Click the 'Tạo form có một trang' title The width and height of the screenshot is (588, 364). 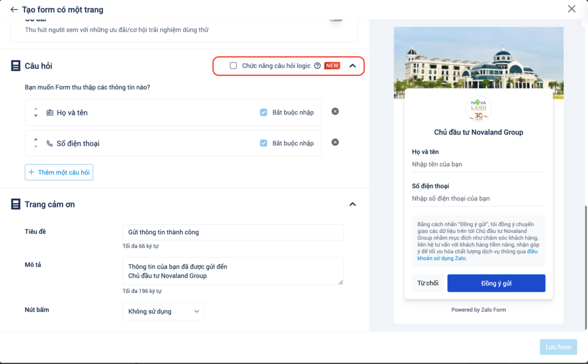[x=63, y=9]
